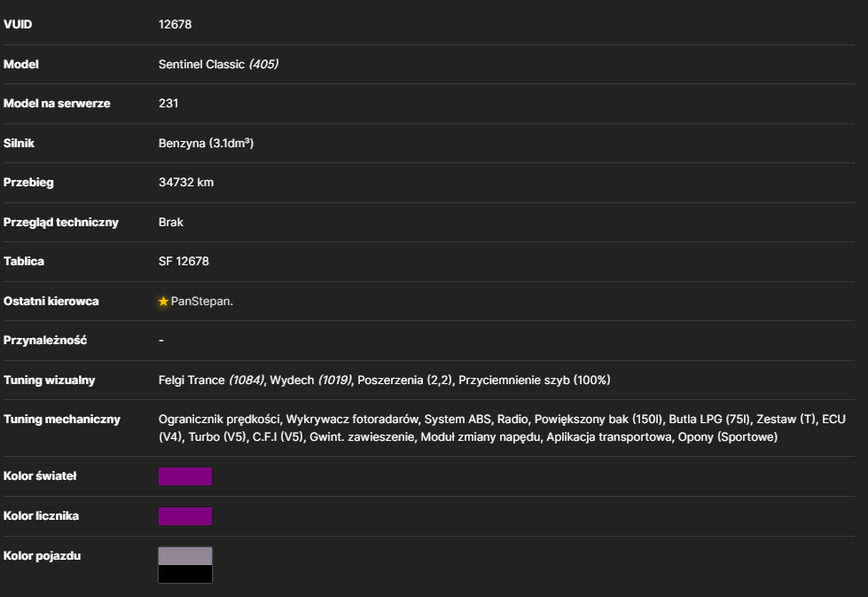Click the Tuning mechaniczny row label
The image size is (868, 597).
pos(62,420)
